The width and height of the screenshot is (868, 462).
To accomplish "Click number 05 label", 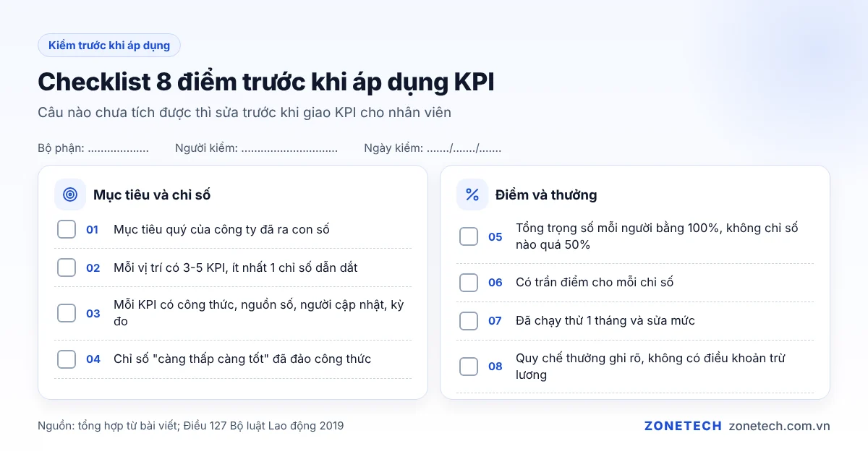I will coord(495,237).
